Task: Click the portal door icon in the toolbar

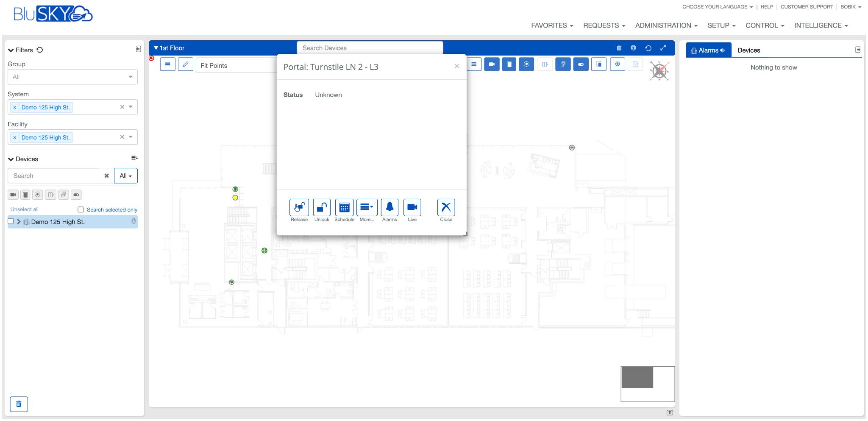Action: (509, 64)
